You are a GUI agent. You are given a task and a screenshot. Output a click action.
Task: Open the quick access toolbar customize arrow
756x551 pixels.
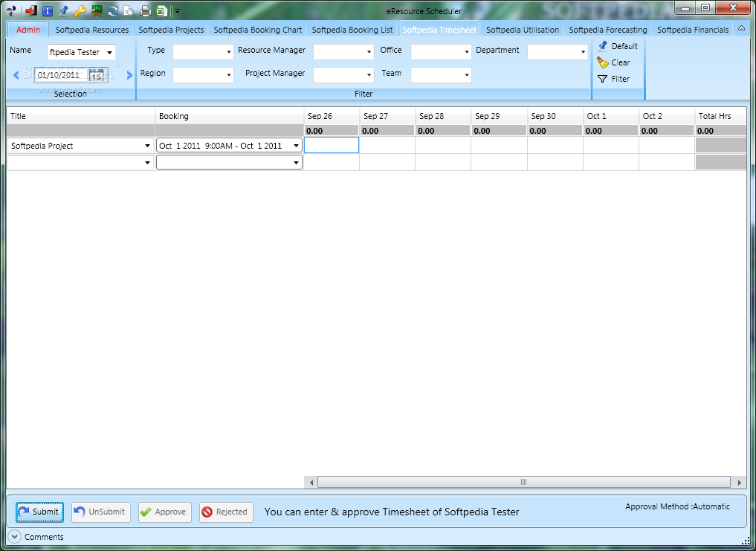pyautogui.click(x=178, y=10)
